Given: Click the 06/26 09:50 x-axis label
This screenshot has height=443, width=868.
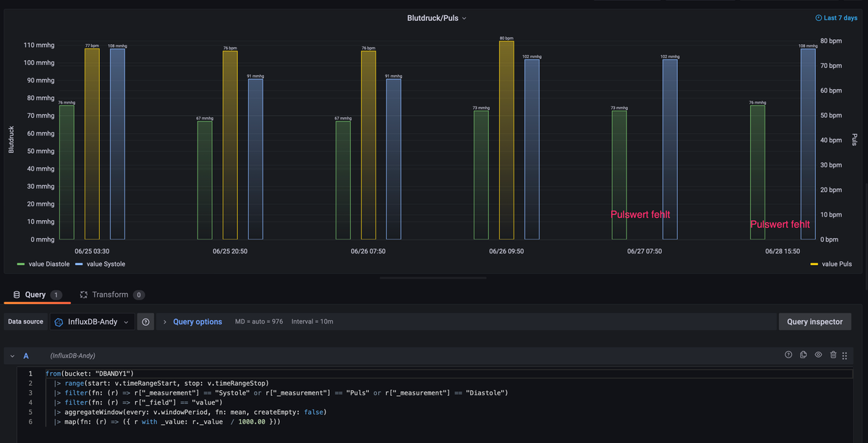Looking at the screenshot, I should (506, 251).
